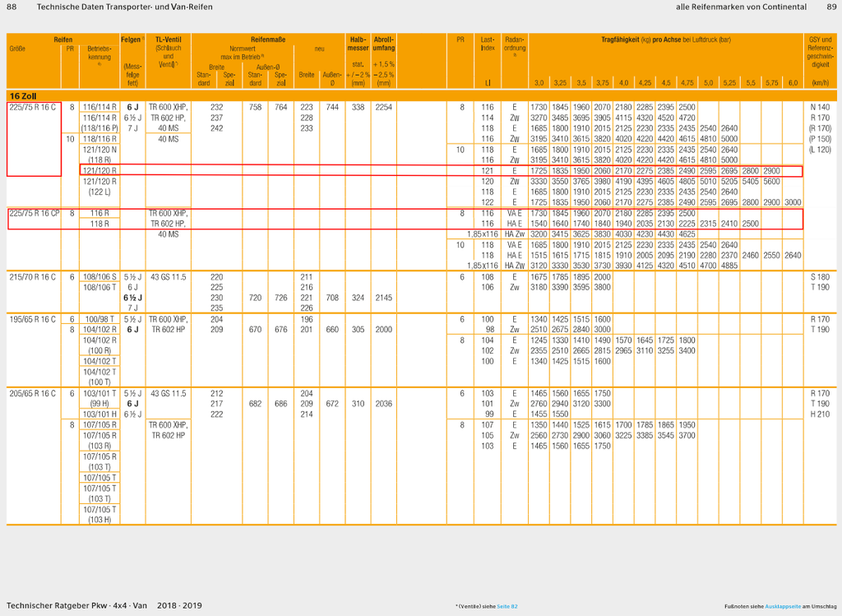Viewport: 842px width, 616px height.
Task: Click valve '43 GS 11.5' in 205/65 row
Action: (168, 394)
